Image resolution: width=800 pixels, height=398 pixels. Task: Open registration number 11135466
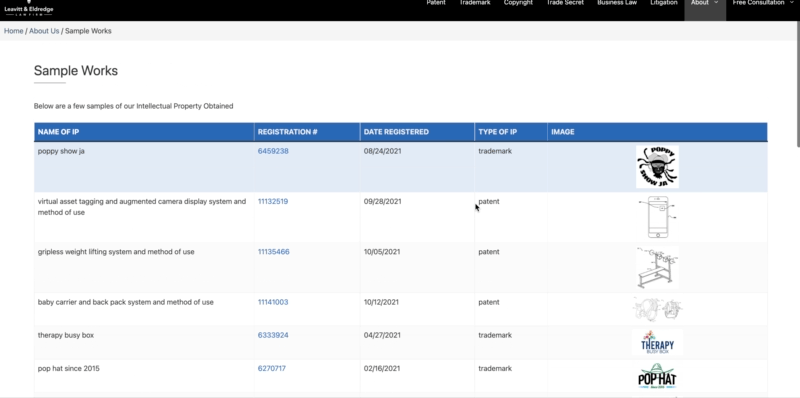point(273,252)
